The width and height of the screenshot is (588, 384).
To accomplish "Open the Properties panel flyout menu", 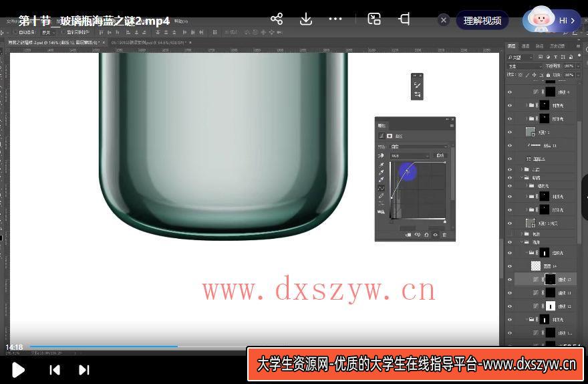I will 452,126.
